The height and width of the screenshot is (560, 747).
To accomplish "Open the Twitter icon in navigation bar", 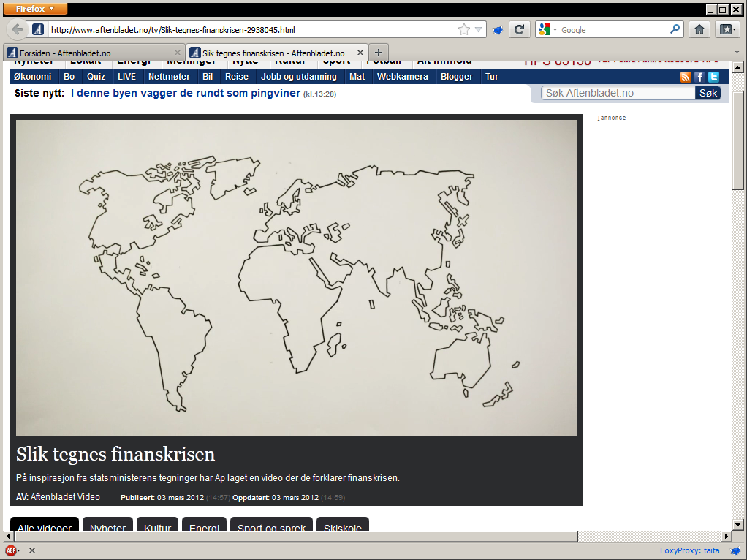I will click(x=713, y=77).
